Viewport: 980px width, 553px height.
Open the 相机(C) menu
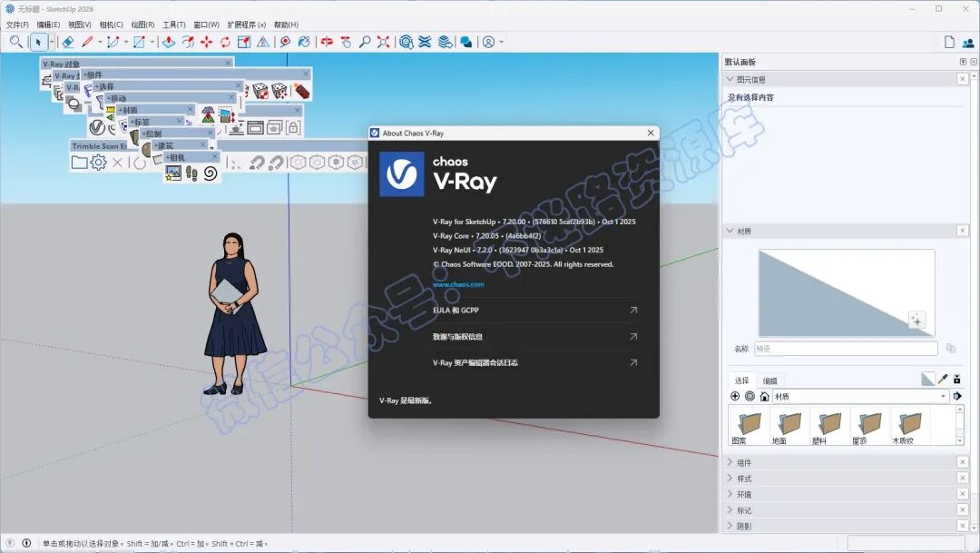pyautogui.click(x=112, y=25)
